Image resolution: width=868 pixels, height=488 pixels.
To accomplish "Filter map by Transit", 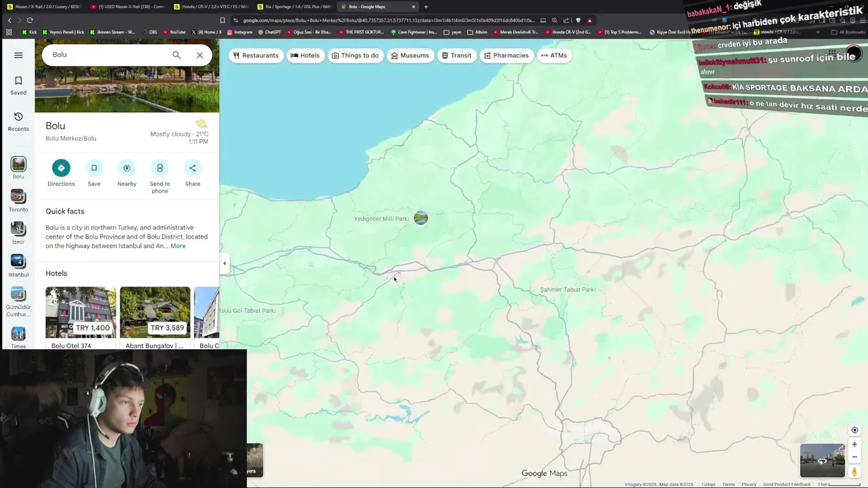I will pos(456,56).
